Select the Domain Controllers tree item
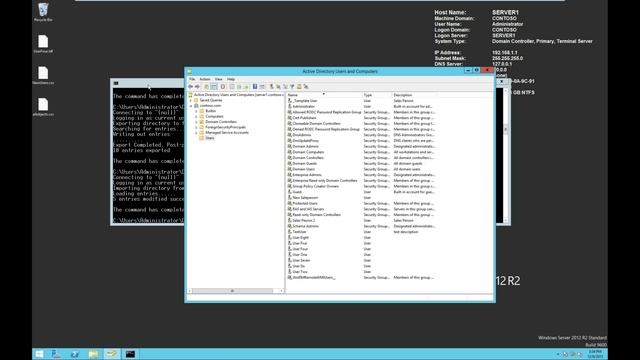Viewport: 640px width, 360px height. (221, 122)
